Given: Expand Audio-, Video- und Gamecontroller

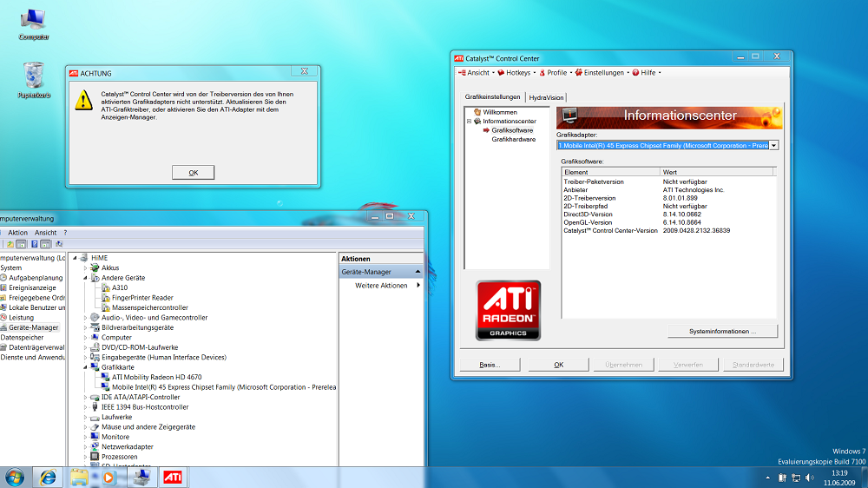Looking at the screenshot, I should coord(85,318).
